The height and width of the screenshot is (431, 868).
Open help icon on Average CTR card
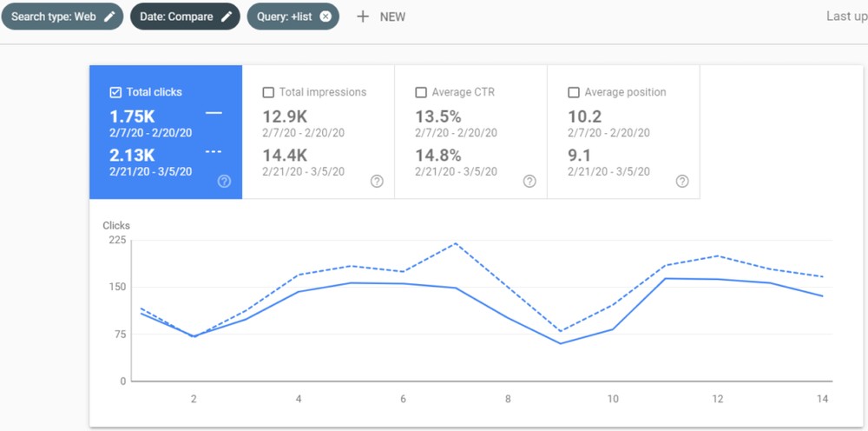529,181
